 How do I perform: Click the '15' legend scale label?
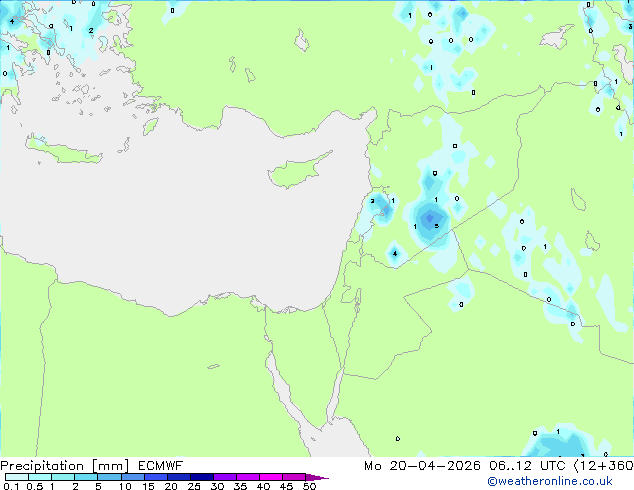[x=148, y=486]
